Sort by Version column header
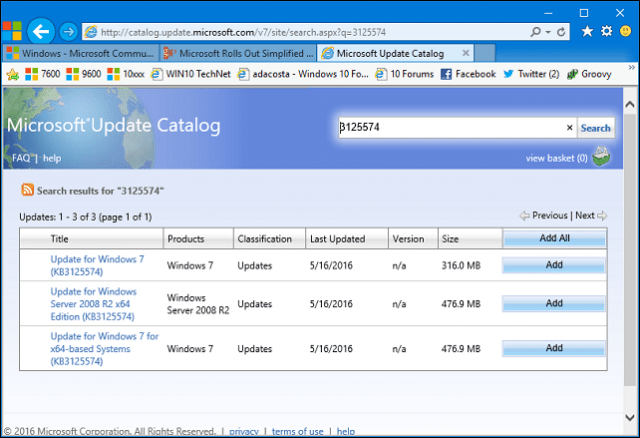This screenshot has width=640, height=438. (x=408, y=239)
